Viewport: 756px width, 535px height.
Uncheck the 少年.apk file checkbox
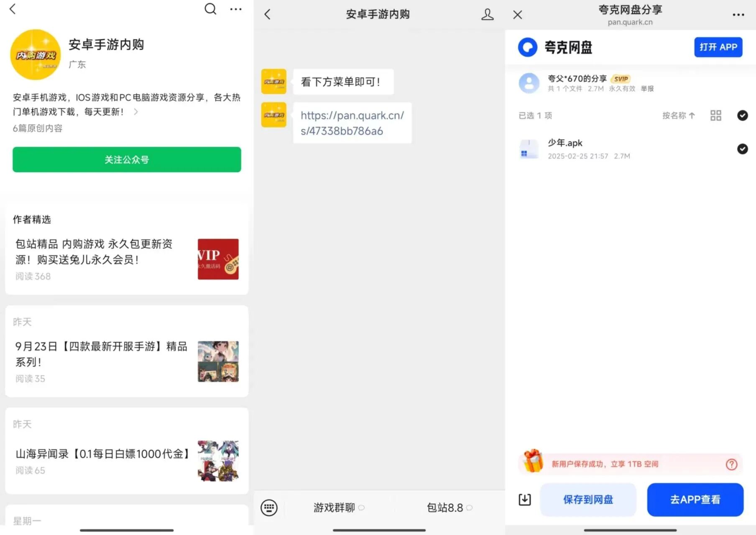(743, 149)
